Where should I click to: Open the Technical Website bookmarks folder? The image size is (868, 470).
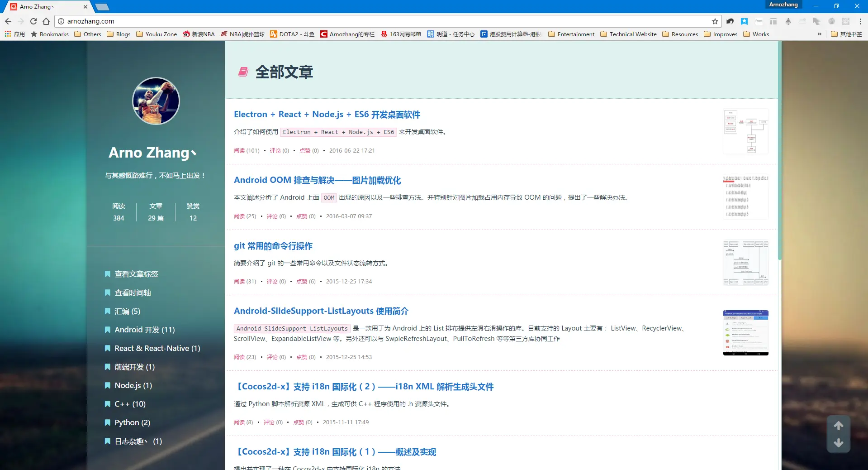pos(628,34)
